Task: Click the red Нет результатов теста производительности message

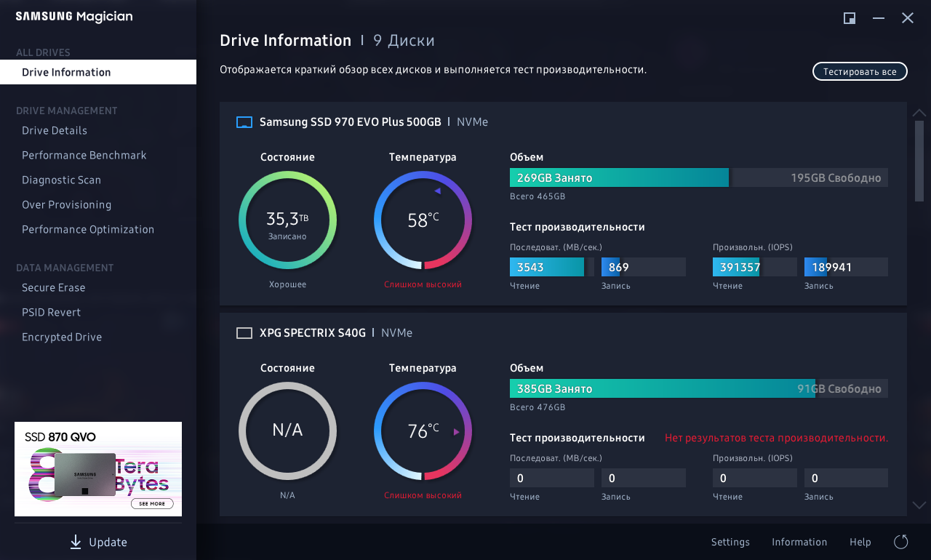Action: click(x=776, y=438)
